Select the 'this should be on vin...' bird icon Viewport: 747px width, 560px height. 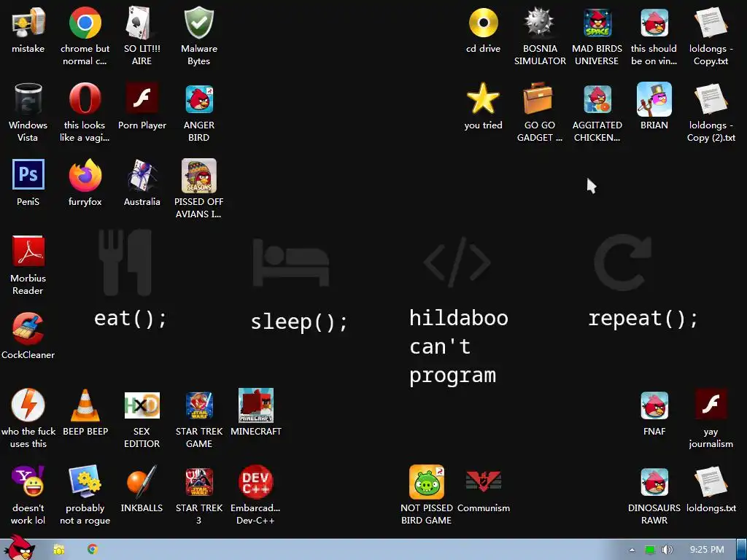pyautogui.click(x=654, y=23)
